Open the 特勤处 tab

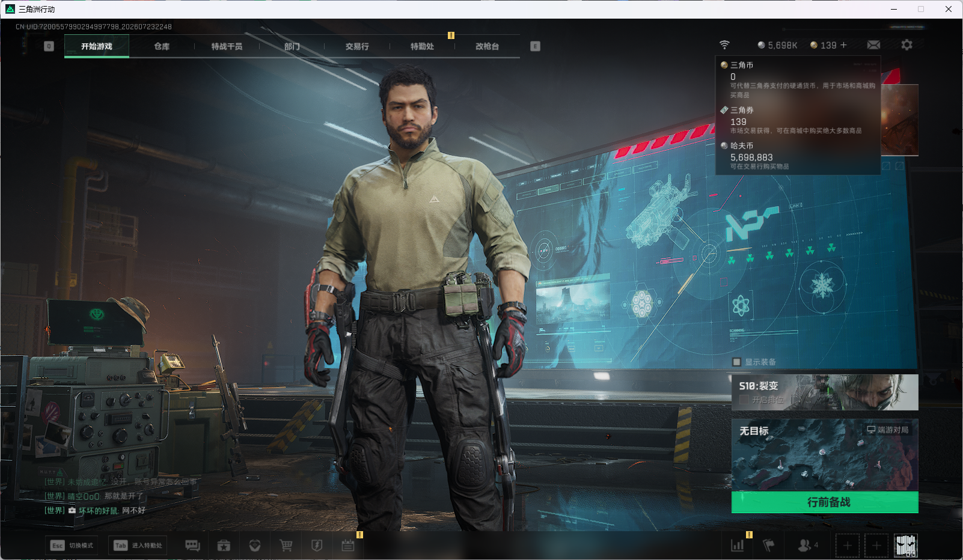422,46
